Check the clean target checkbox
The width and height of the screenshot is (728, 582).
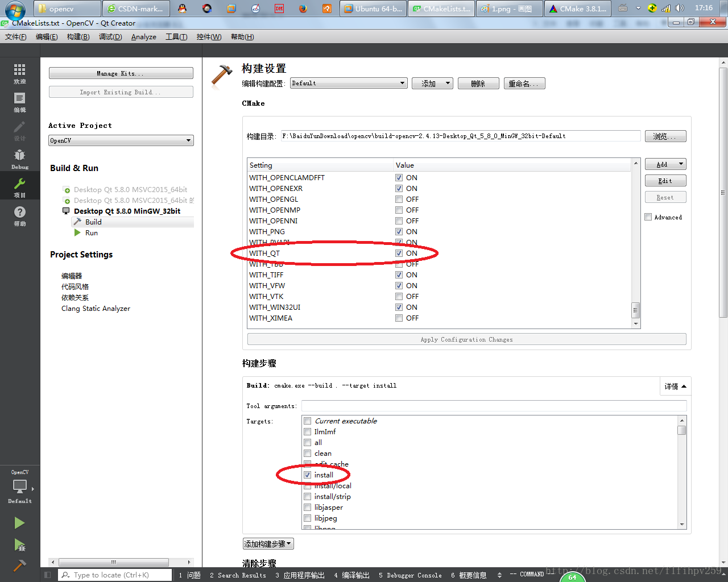307,454
